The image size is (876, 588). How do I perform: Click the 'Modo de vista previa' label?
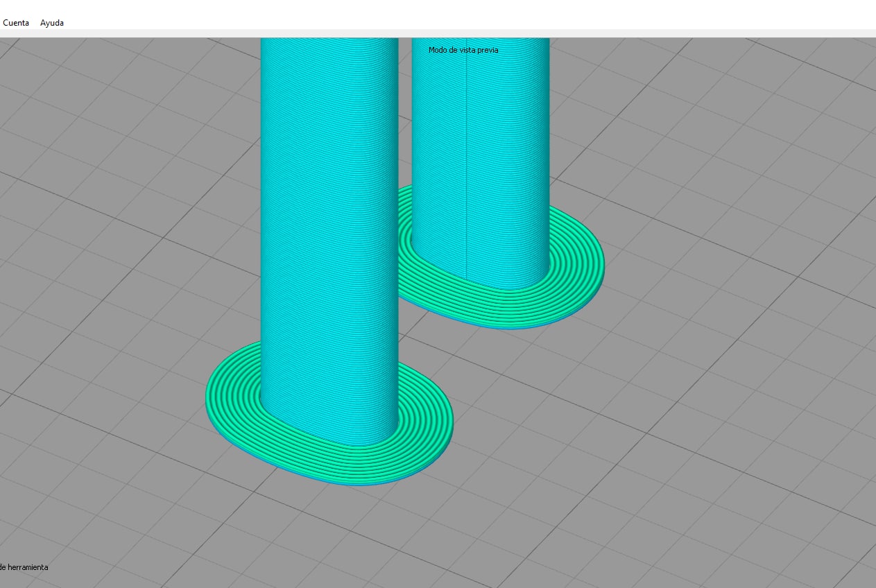point(463,50)
